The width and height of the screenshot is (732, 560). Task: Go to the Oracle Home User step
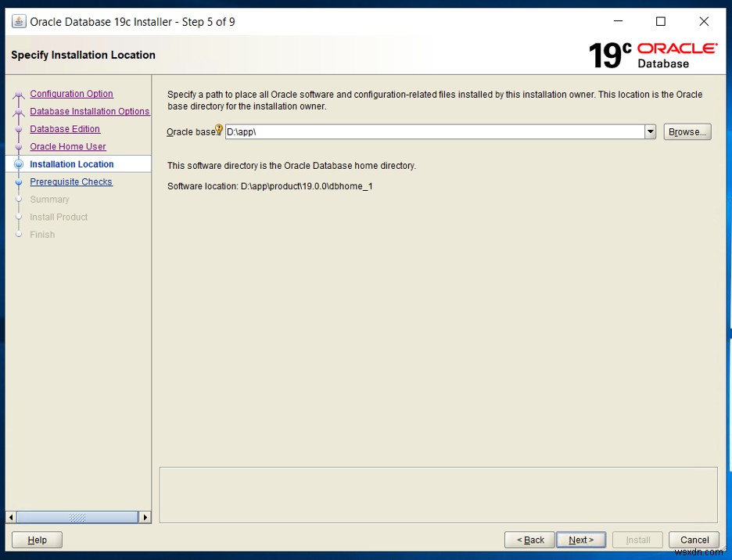[67, 146]
